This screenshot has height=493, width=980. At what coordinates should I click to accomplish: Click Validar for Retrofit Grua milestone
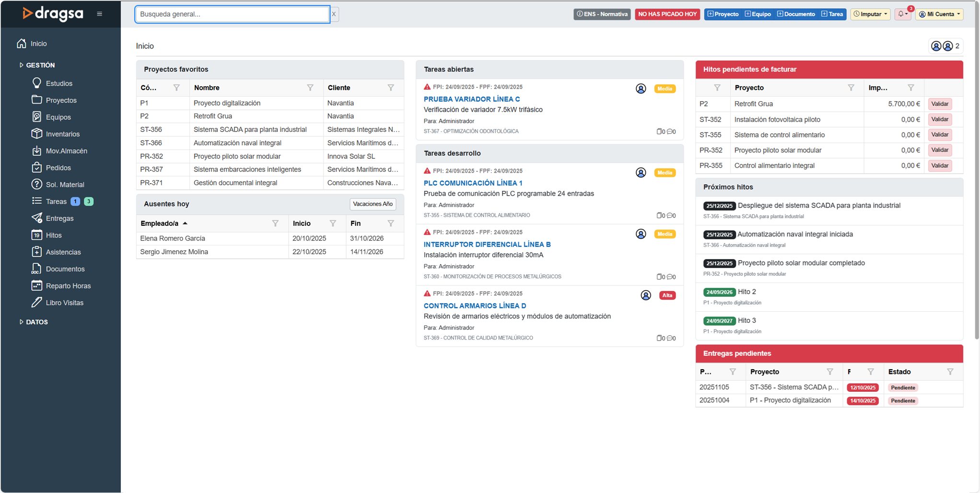(x=939, y=104)
